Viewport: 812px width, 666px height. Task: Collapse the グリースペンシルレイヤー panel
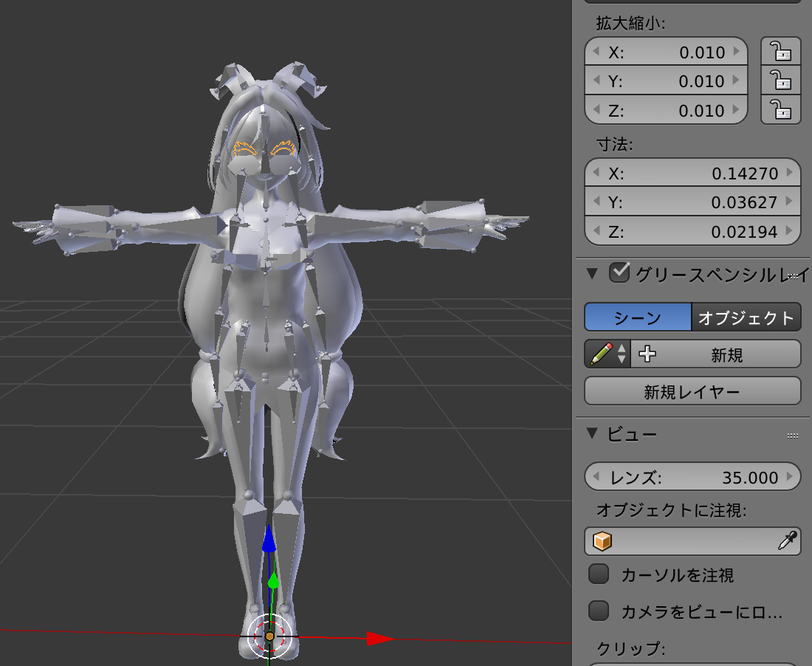pos(591,272)
